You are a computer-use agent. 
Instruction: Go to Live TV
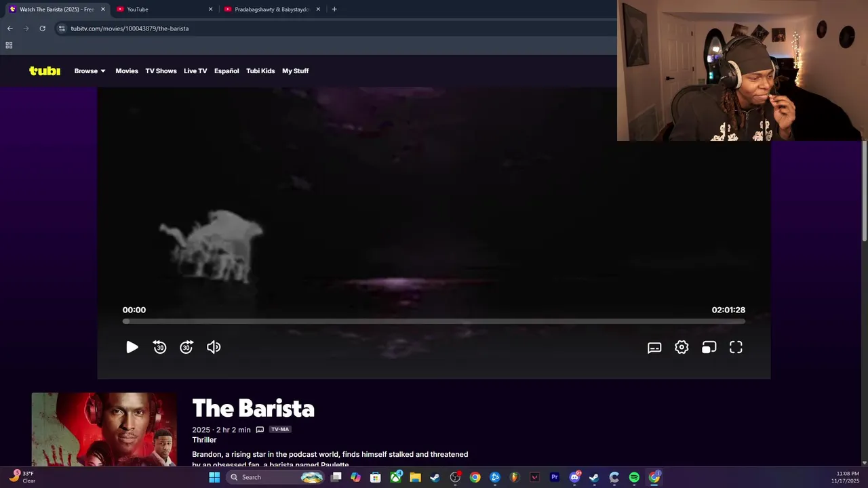coord(195,70)
